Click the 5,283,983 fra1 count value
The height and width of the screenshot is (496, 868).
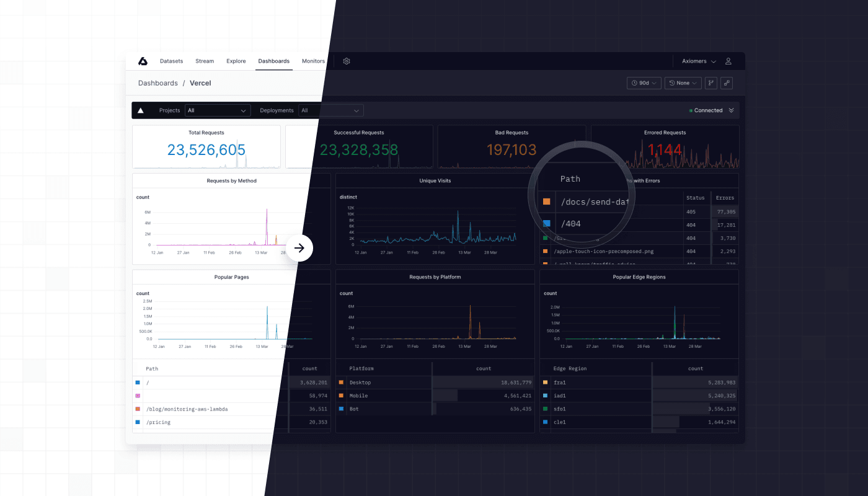click(720, 383)
